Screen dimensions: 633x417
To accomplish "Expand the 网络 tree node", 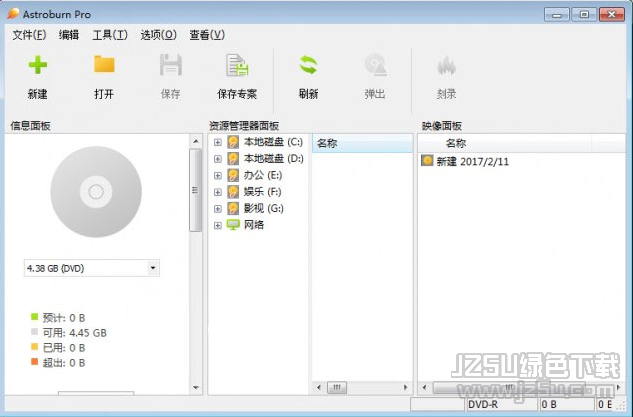I will coord(218,225).
